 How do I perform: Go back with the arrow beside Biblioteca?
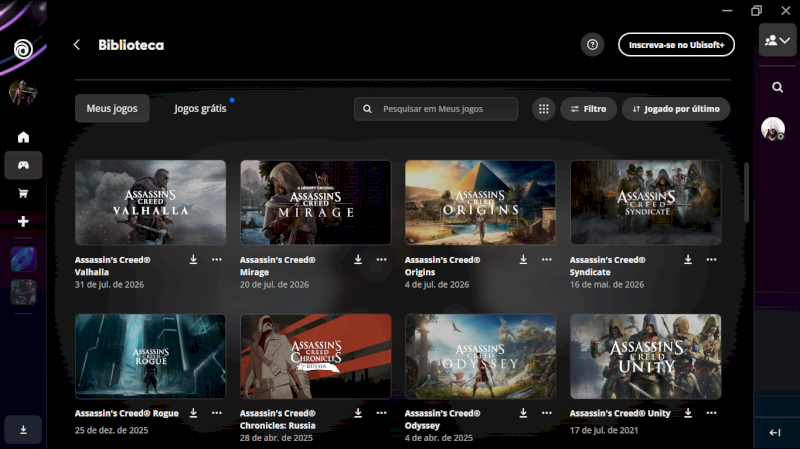coord(77,45)
